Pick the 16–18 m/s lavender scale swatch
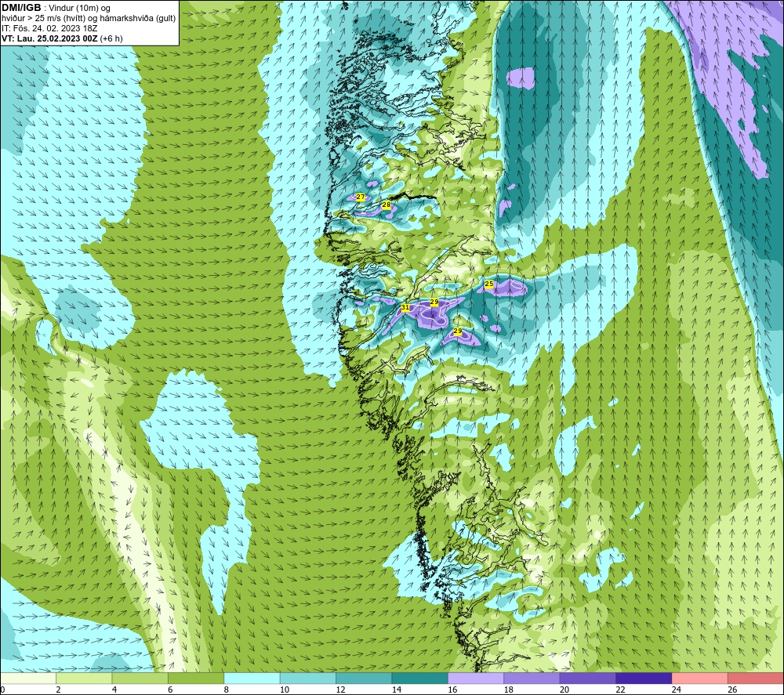Image resolution: width=784 pixels, height=695 pixels. point(476,678)
